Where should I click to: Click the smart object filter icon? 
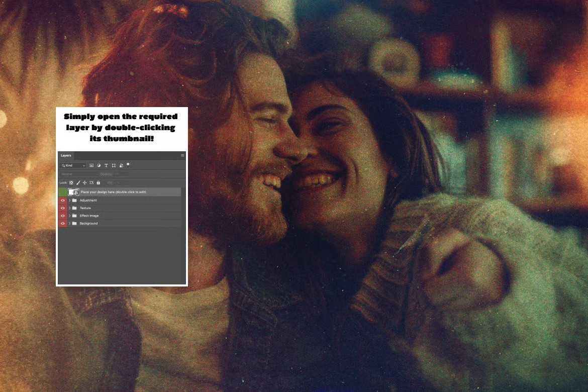[121, 165]
